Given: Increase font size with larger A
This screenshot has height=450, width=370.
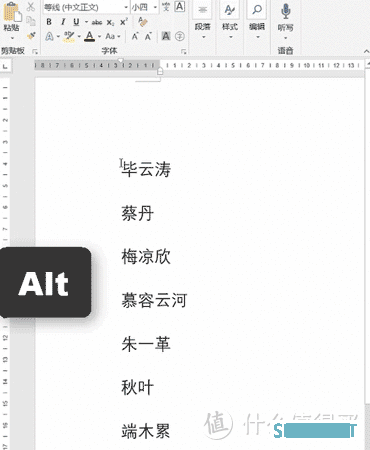Looking at the screenshot, I should pos(135,36).
